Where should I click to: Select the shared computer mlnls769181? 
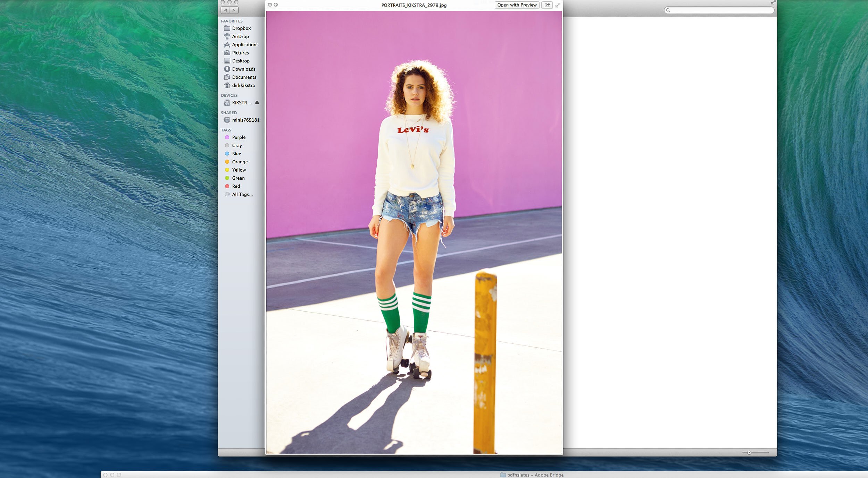(x=245, y=120)
